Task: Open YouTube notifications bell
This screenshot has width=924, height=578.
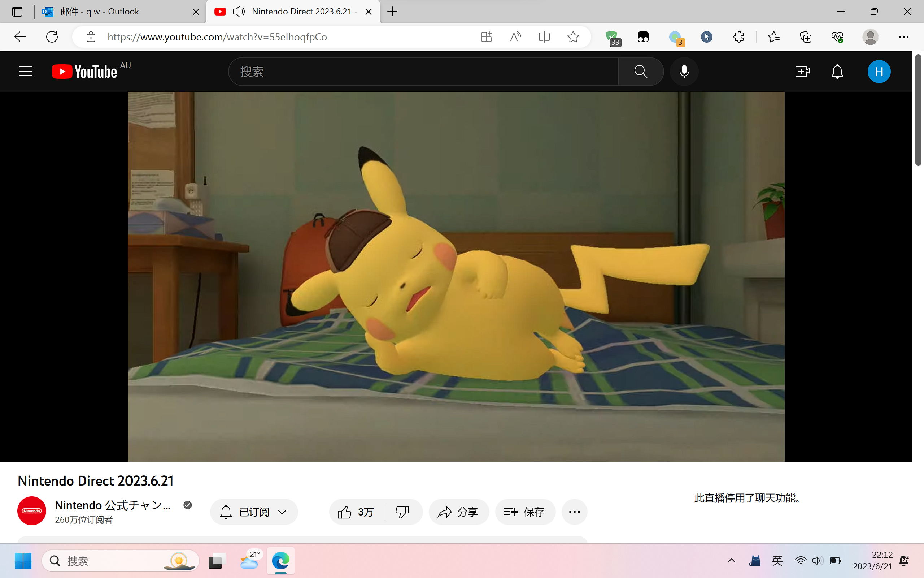Action: click(837, 72)
